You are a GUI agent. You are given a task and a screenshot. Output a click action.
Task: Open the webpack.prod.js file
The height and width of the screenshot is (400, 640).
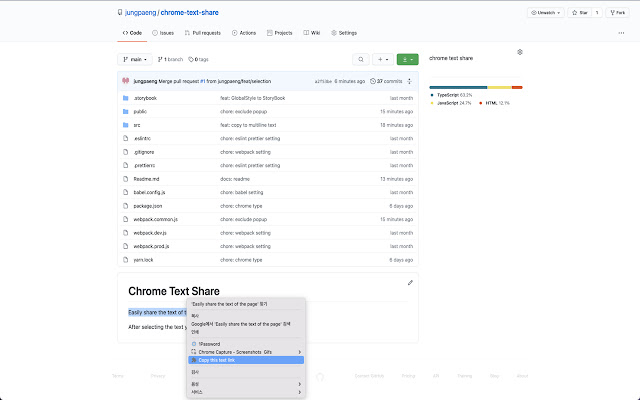[151, 247]
